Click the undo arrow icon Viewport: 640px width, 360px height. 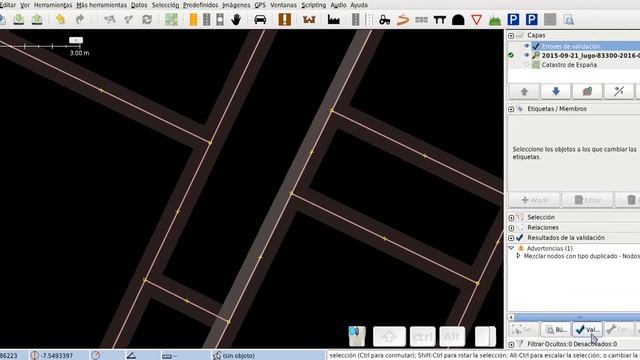click(60, 20)
